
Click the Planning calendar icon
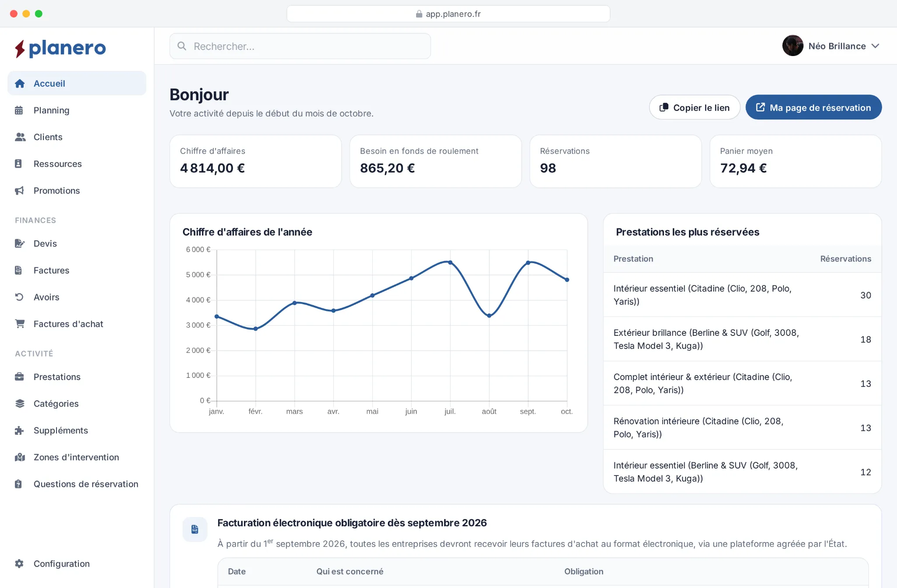[x=19, y=110]
